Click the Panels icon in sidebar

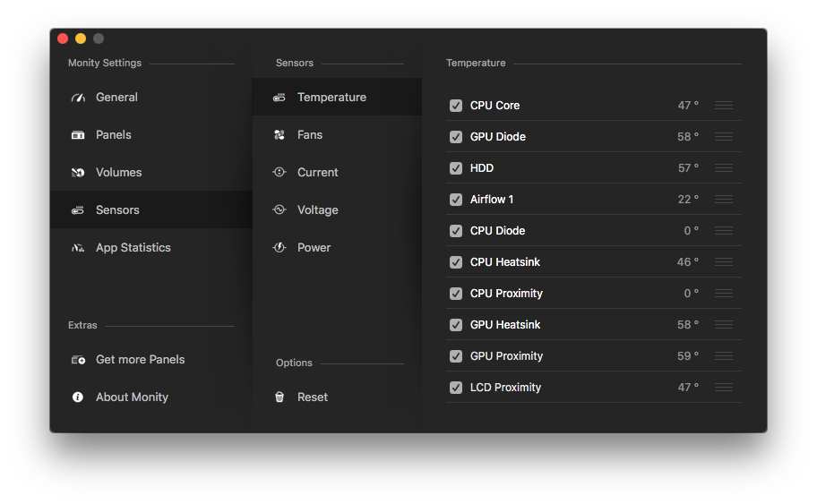[x=78, y=135]
